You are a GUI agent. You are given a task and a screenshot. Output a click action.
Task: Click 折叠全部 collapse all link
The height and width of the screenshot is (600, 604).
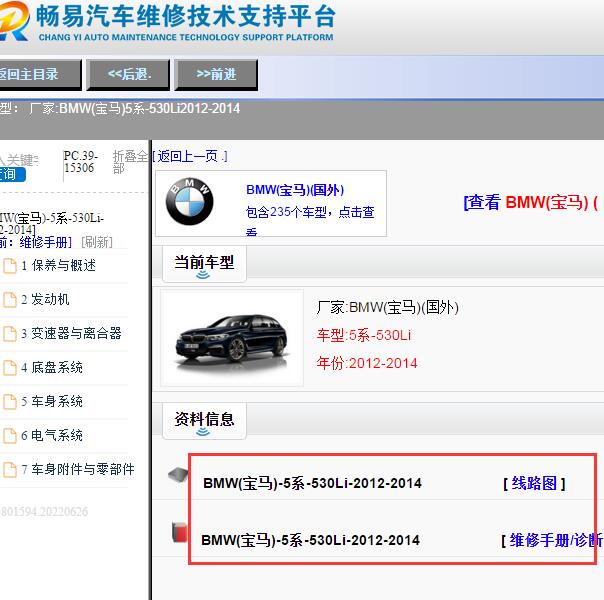click(x=130, y=162)
